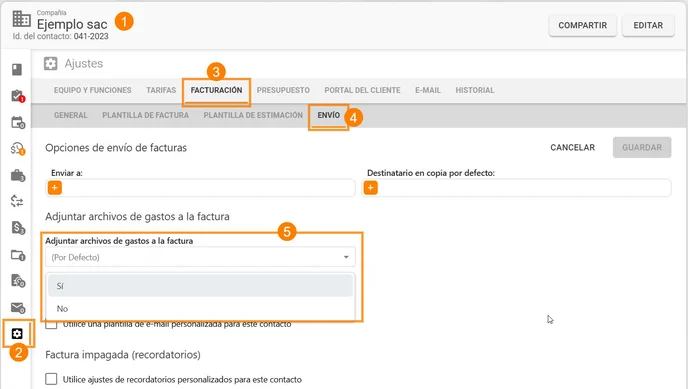
Task: Enable custom reminder settings checkbox
Action: [51, 379]
